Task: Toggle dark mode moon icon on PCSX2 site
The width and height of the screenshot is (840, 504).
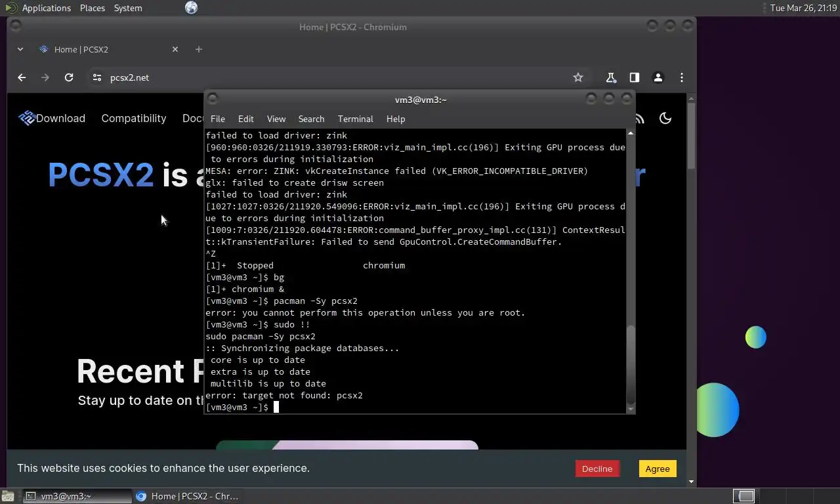Action: [665, 118]
